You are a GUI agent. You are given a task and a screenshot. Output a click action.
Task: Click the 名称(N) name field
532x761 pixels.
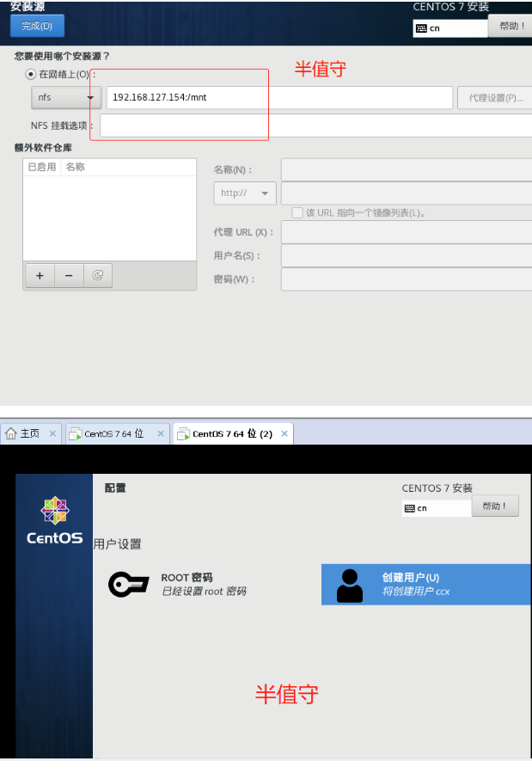click(407, 170)
